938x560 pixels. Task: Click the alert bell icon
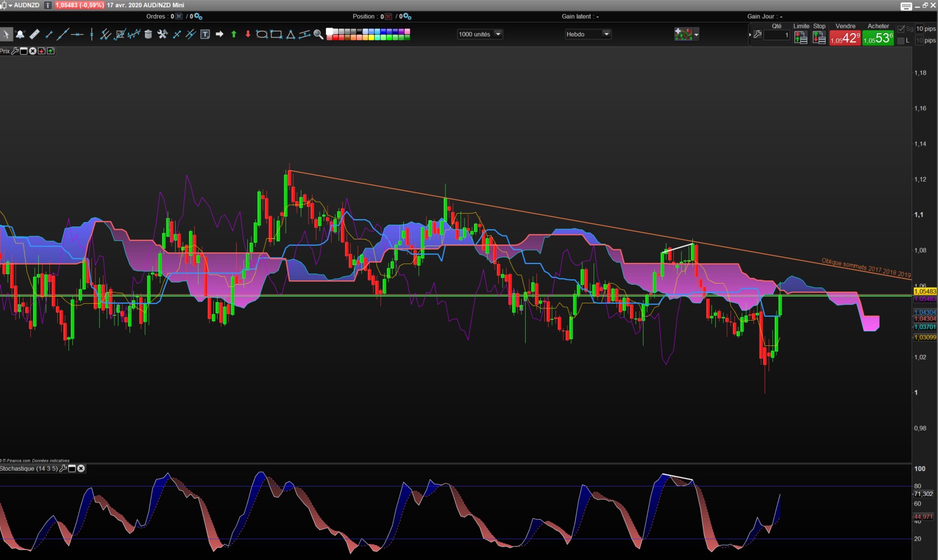coord(20,35)
